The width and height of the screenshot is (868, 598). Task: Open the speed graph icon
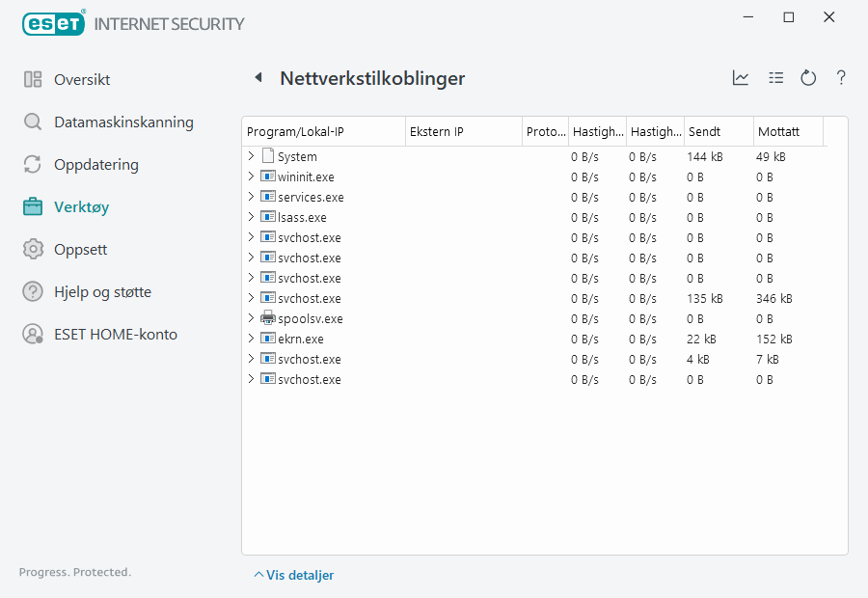741,78
